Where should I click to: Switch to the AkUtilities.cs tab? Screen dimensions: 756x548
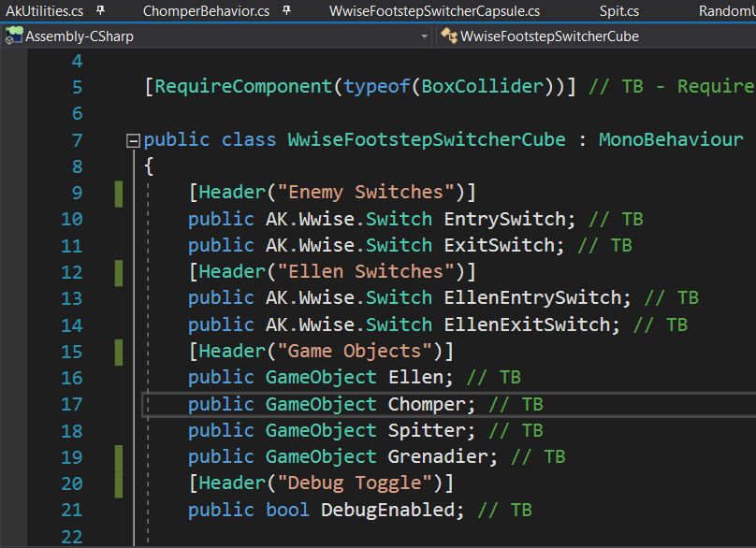(x=44, y=10)
